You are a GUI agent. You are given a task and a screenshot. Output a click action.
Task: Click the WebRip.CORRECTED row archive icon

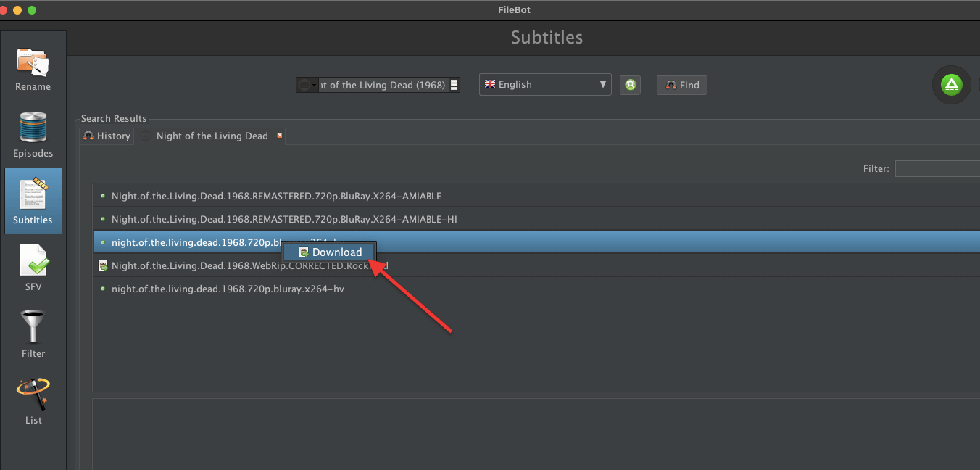click(103, 265)
